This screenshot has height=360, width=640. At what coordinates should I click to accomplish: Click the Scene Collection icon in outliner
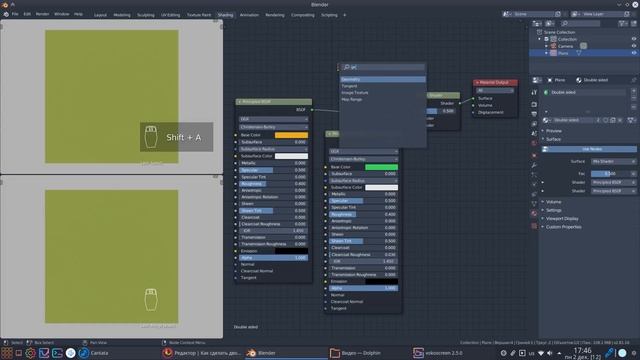(x=540, y=32)
